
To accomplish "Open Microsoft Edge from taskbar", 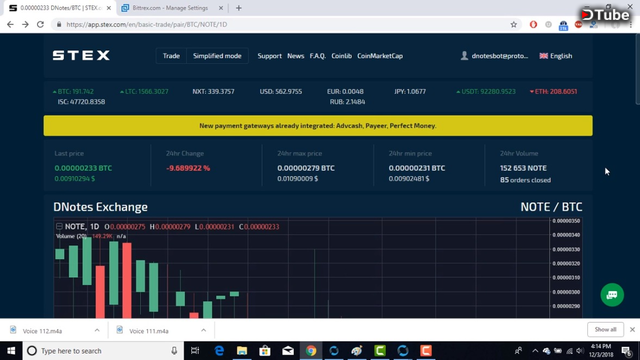I will coord(219,351).
